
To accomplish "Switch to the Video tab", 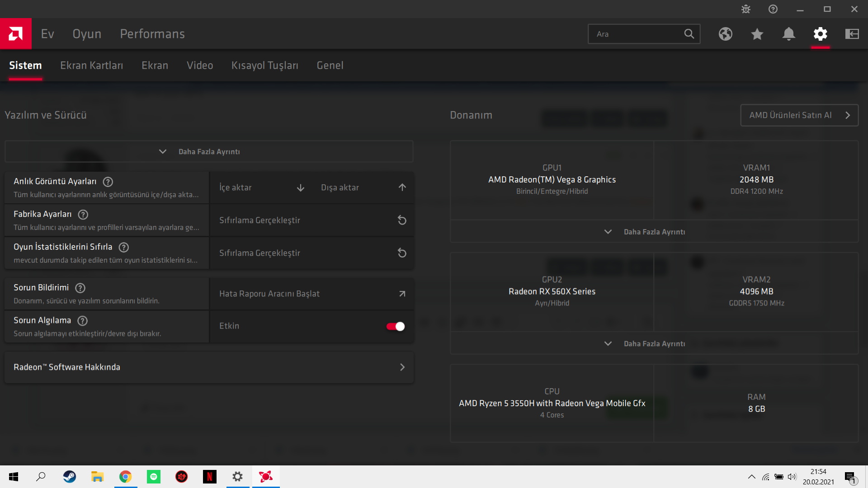I will tap(200, 66).
